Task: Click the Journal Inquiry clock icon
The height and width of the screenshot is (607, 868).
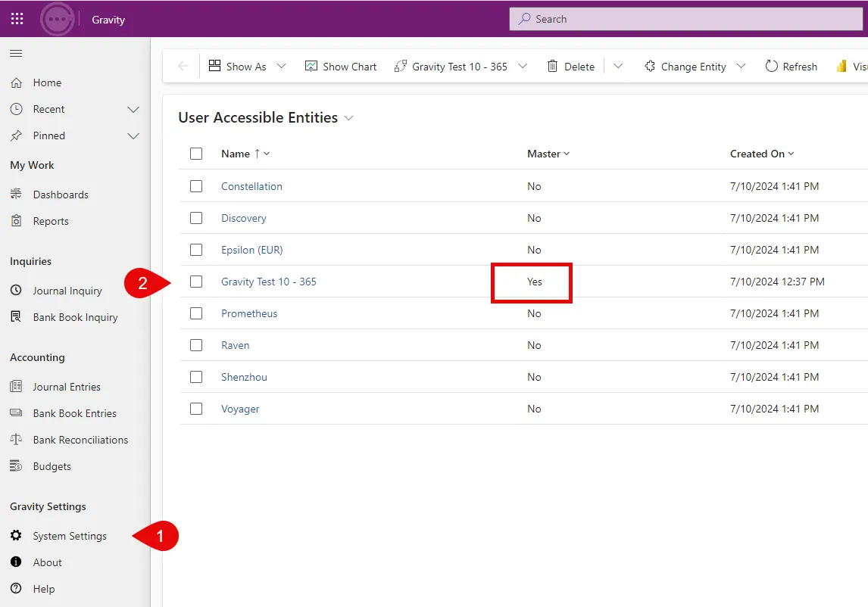Action: [17, 290]
